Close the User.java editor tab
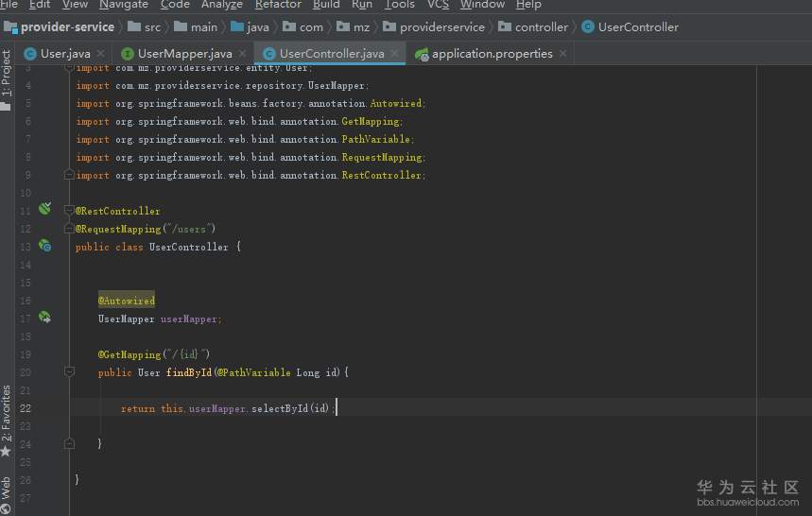The width and height of the screenshot is (812, 516). point(101,54)
